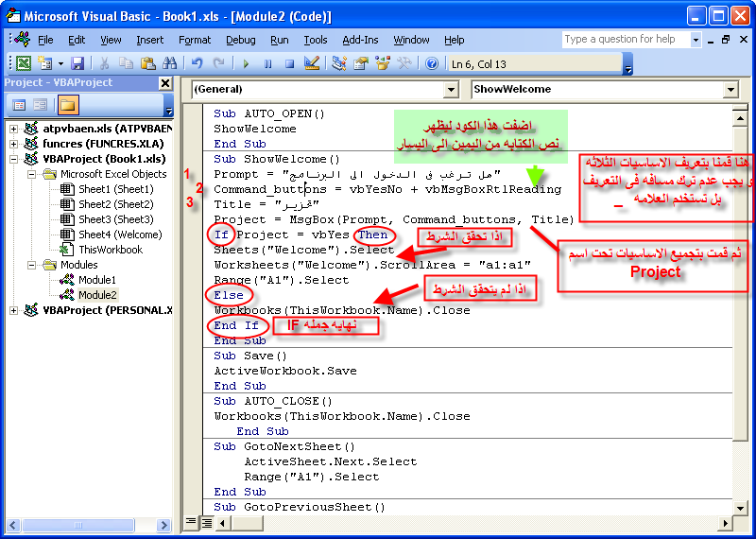Image resolution: width=756 pixels, height=539 pixels.
Task: Open the Properties Window icon
Action: [361, 63]
